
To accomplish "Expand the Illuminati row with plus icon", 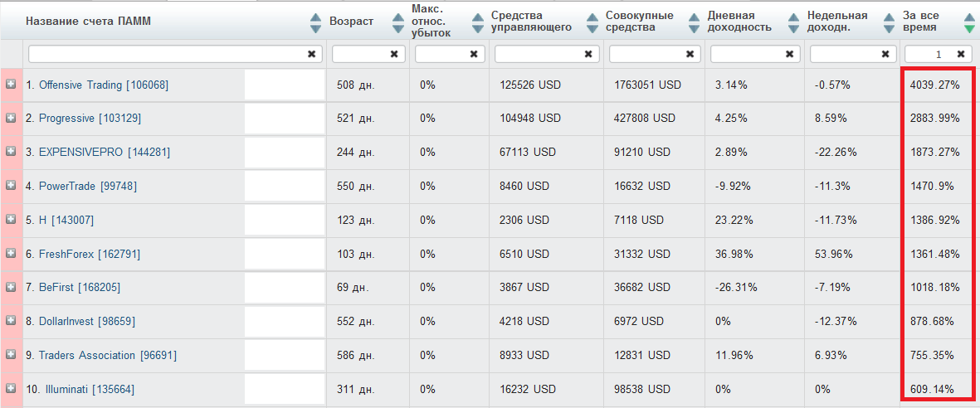I will [x=11, y=389].
